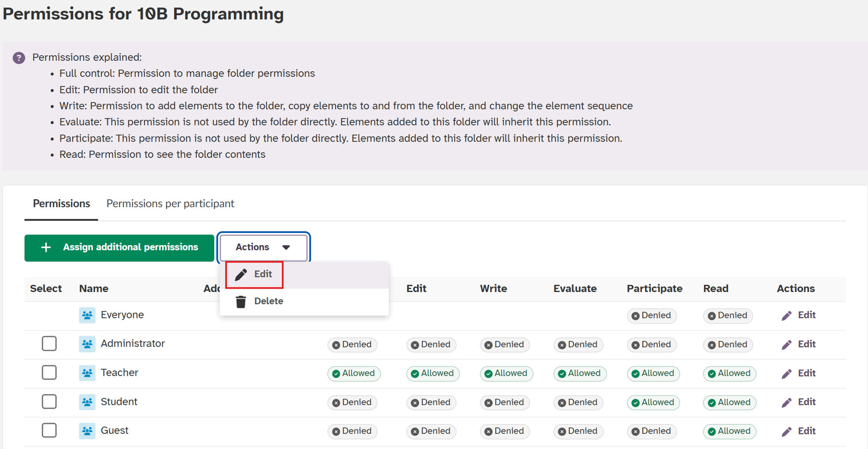Collapse the Actions dropdown button
The height and width of the screenshot is (449, 868).
click(263, 247)
